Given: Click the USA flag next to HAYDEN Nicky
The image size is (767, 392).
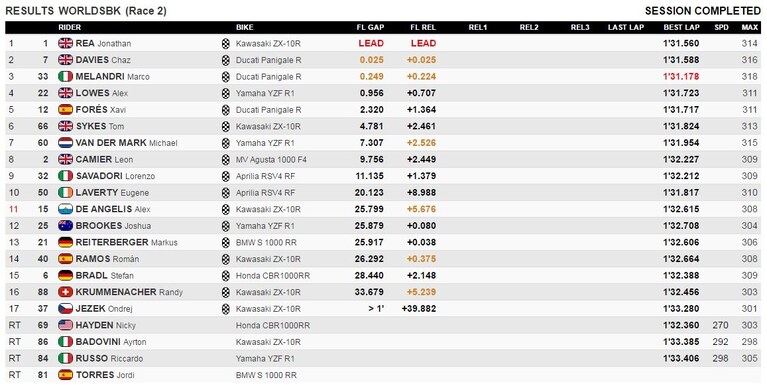Looking at the screenshot, I should [x=65, y=325].
